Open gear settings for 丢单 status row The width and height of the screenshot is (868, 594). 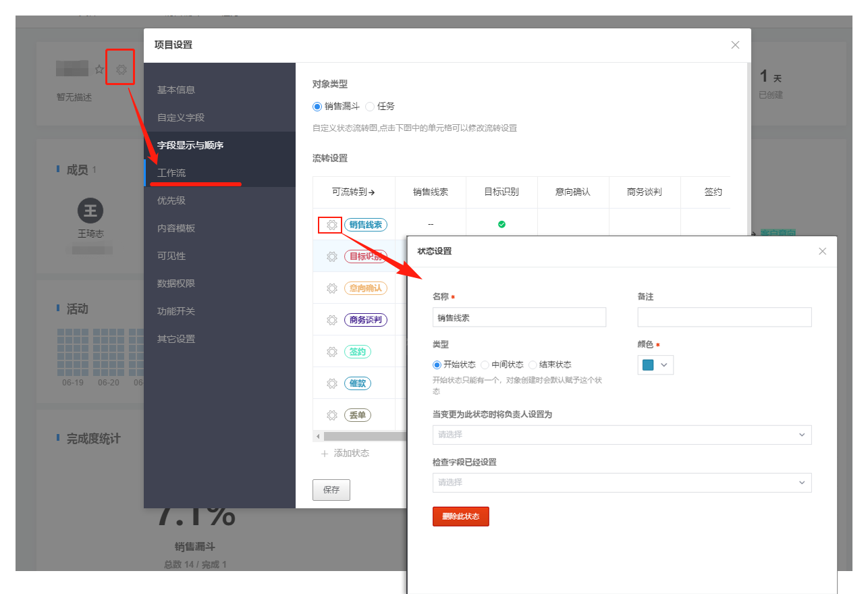pyautogui.click(x=331, y=415)
